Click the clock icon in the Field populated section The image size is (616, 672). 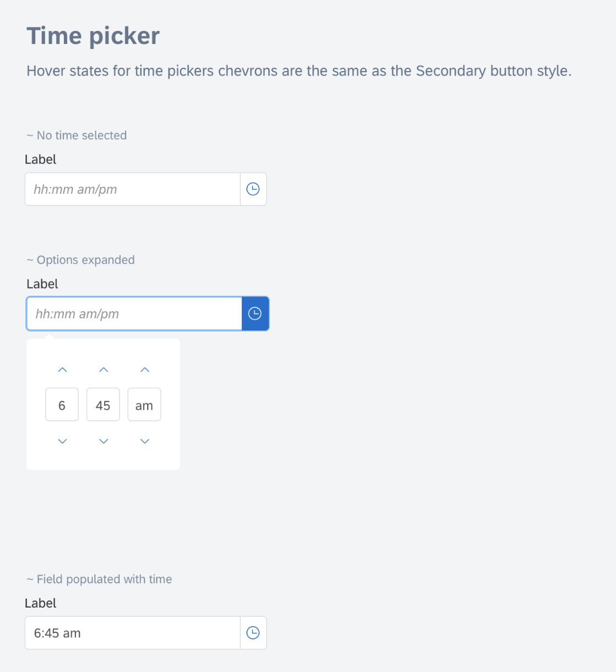[253, 633]
